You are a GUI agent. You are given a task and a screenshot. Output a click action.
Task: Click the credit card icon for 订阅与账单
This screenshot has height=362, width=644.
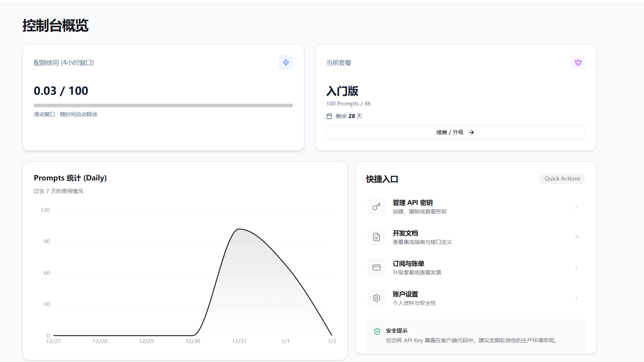pyautogui.click(x=376, y=268)
